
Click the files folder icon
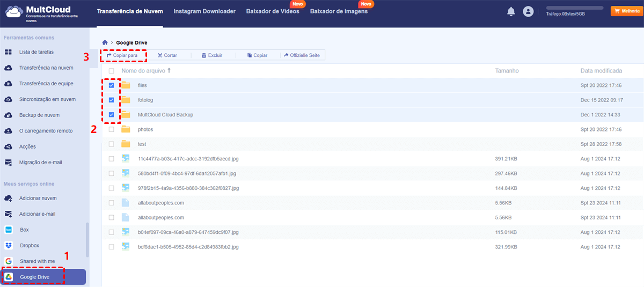click(x=126, y=85)
